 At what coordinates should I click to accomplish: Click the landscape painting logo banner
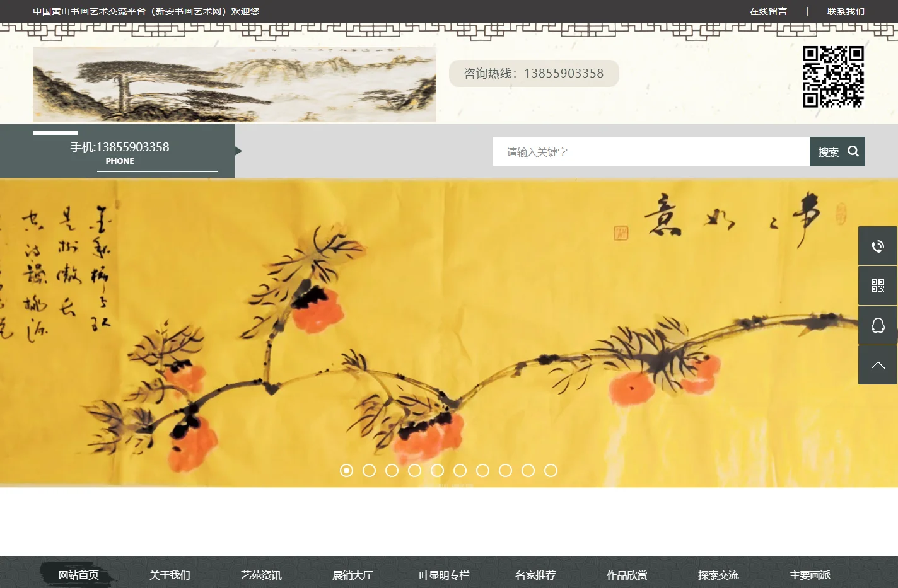[235, 84]
